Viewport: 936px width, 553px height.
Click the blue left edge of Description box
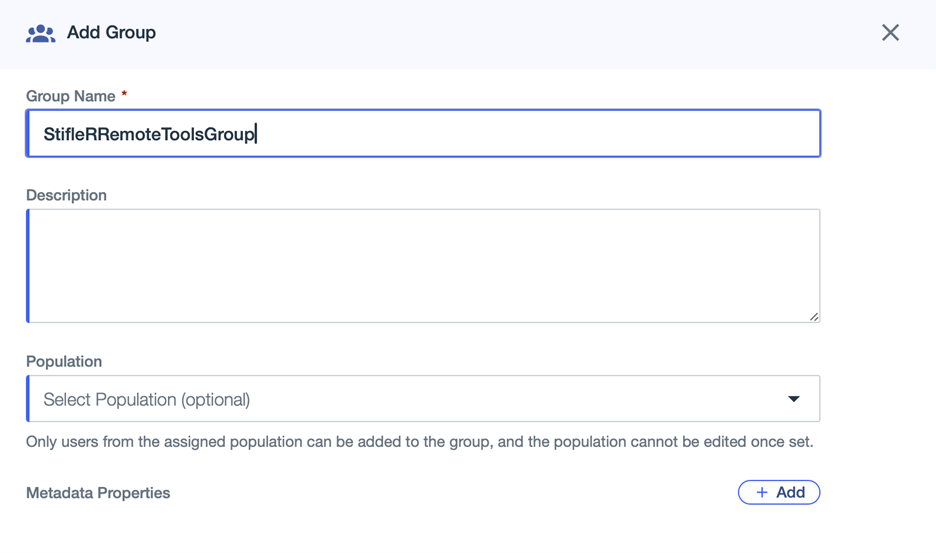click(28, 265)
